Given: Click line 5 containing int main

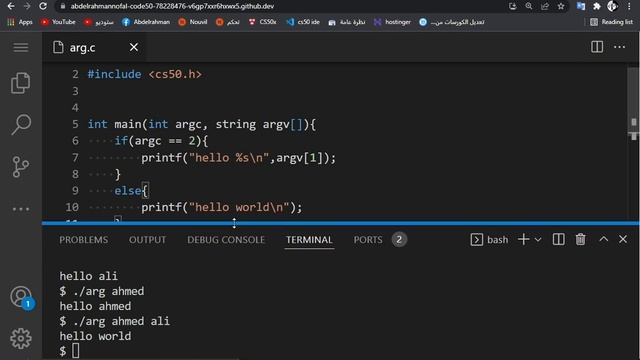Looking at the screenshot, I should [202, 124].
